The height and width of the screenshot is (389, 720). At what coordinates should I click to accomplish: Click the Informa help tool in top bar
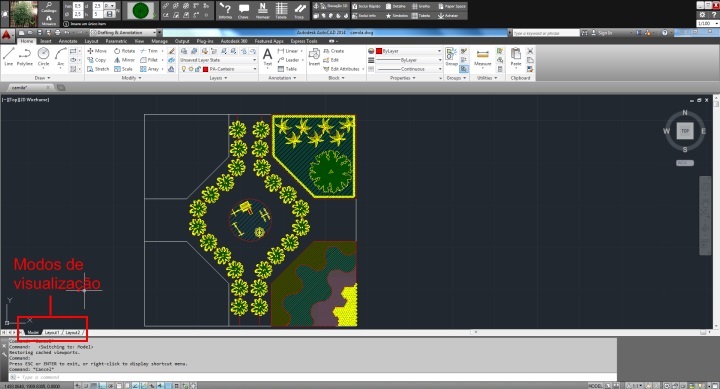coord(225,11)
